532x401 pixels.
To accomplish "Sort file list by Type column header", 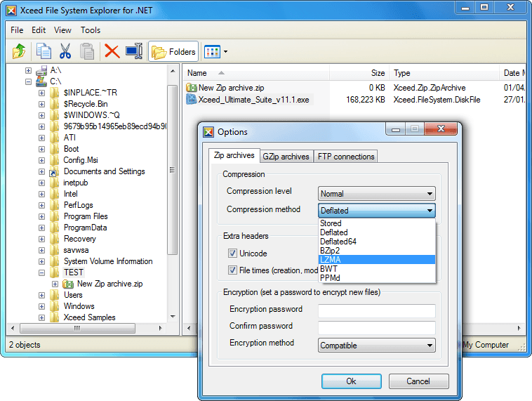I will pos(444,73).
